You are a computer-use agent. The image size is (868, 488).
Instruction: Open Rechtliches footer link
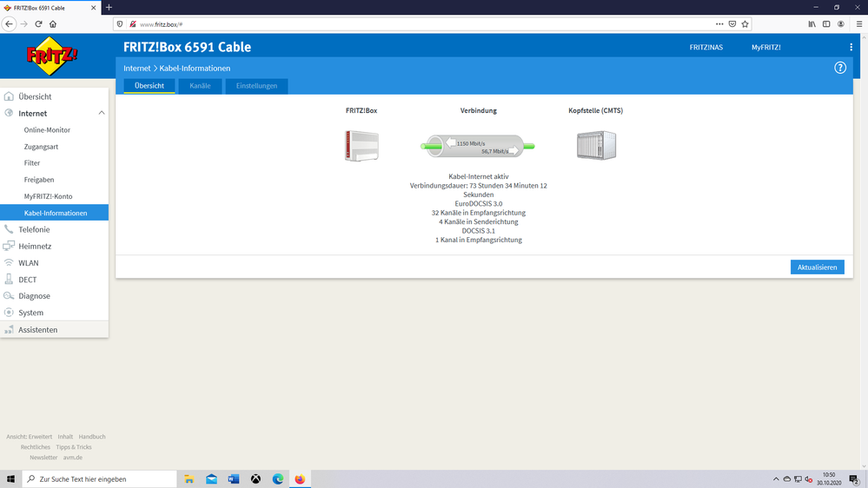(36, 447)
